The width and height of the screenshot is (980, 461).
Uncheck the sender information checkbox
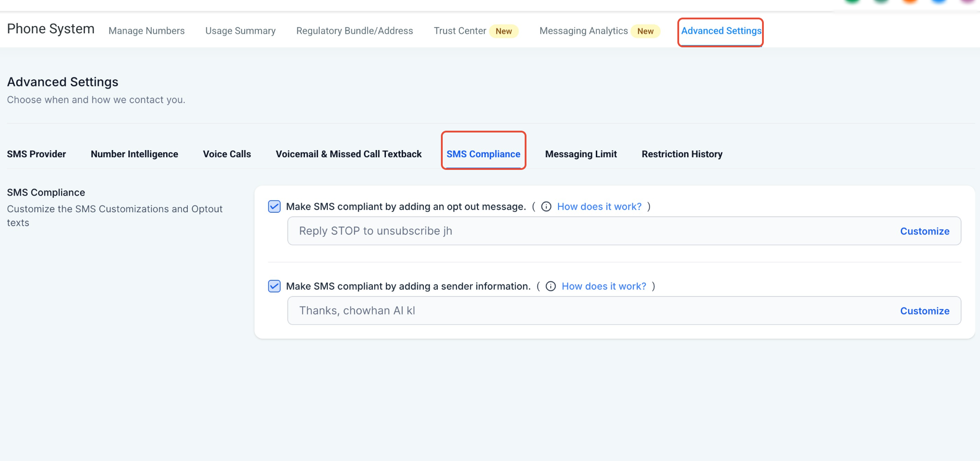point(274,286)
